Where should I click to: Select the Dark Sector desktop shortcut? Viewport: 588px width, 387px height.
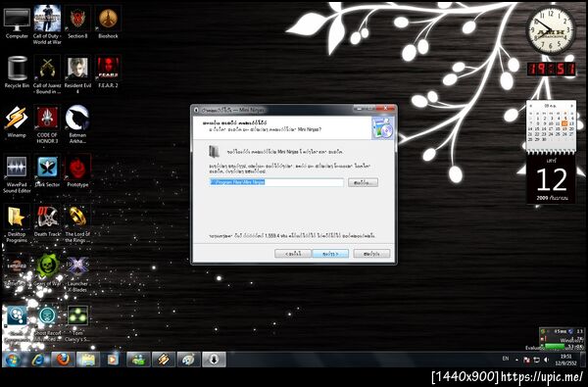(x=47, y=171)
